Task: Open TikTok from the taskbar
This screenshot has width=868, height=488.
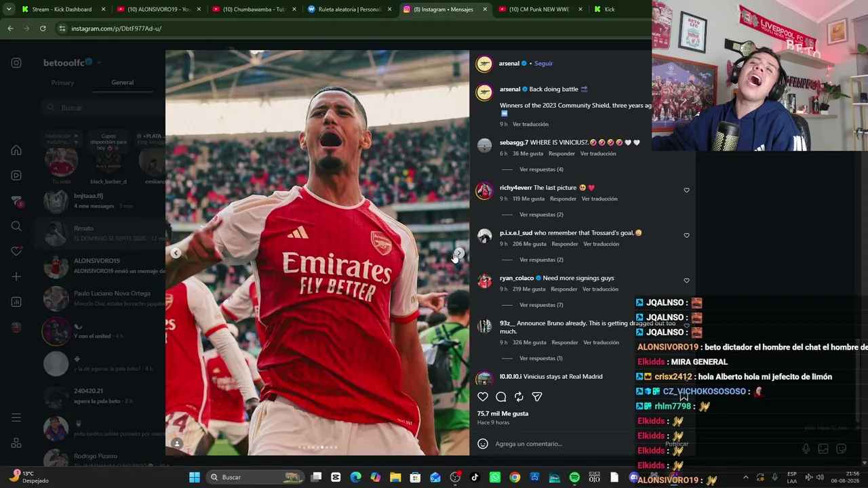Action: [475, 477]
